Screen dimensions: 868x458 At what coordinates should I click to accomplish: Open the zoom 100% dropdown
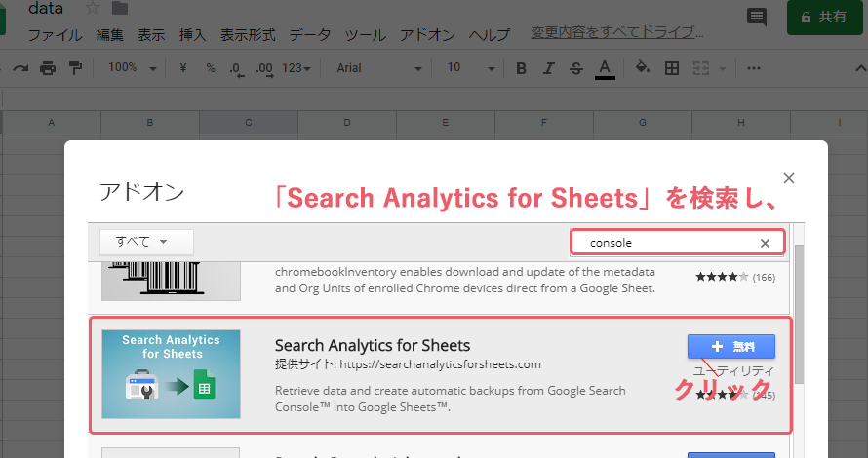click(x=133, y=68)
